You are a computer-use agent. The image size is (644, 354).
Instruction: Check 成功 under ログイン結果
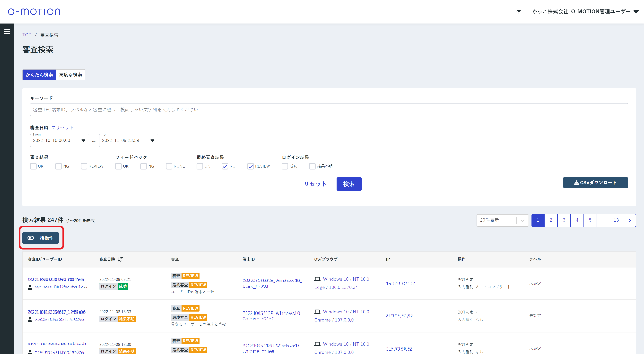pyautogui.click(x=285, y=166)
